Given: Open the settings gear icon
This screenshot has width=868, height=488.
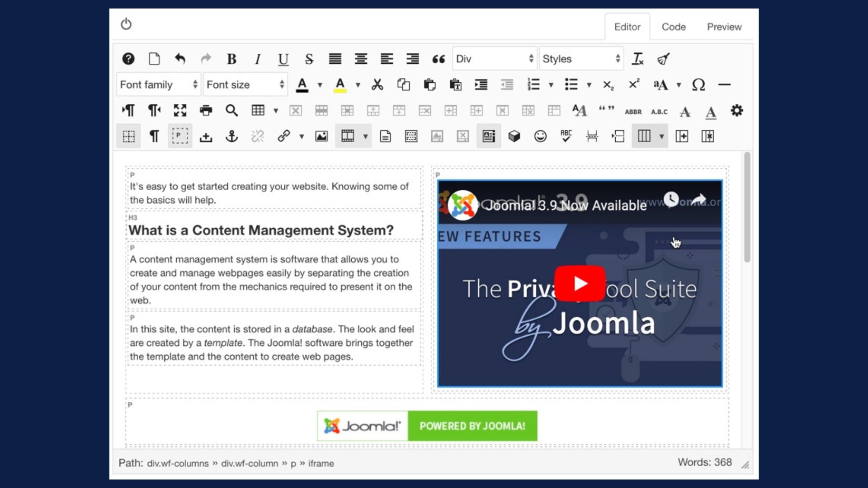Looking at the screenshot, I should [x=737, y=110].
